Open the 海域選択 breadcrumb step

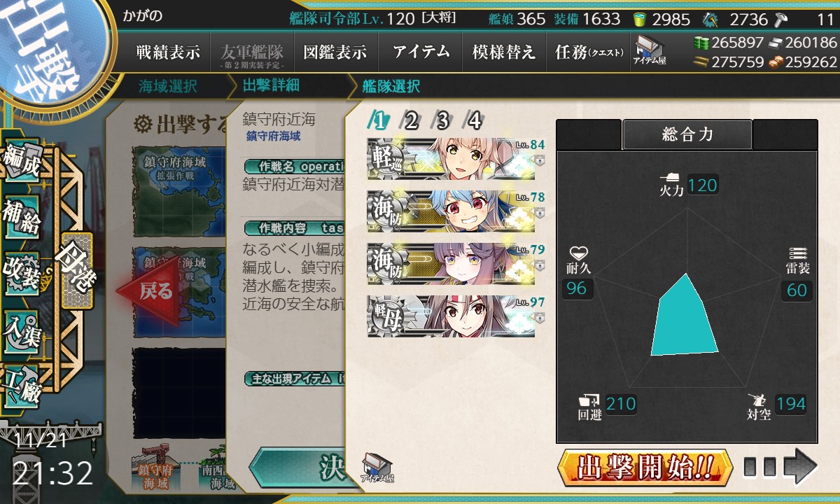click(x=168, y=86)
